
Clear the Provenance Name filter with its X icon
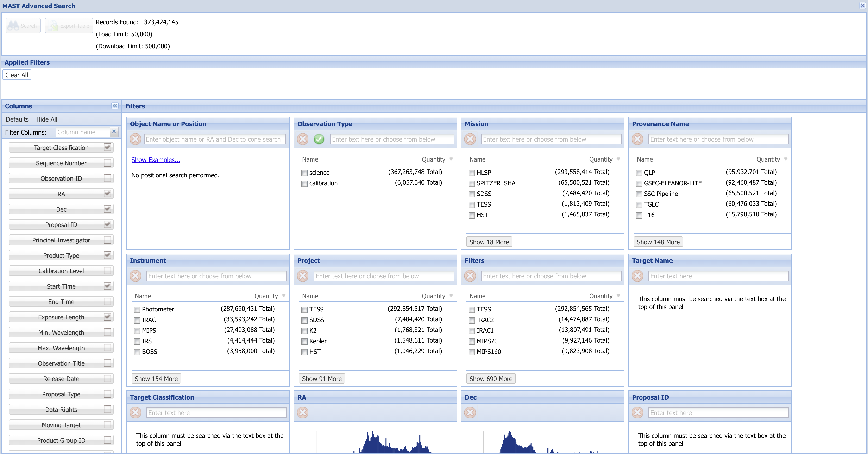pyautogui.click(x=637, y=139)
